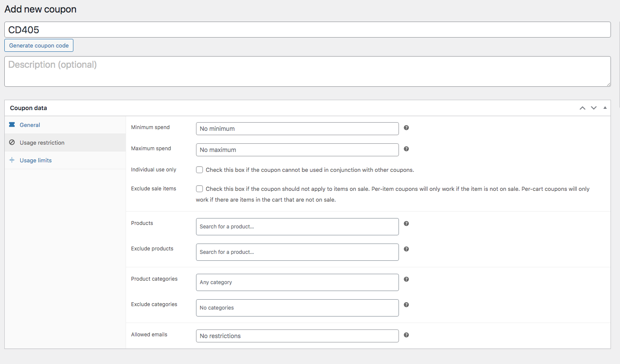Open the Exclude categories dropdown
The width and height of the screenshot is (620, 364).
[x=297, y=308]
